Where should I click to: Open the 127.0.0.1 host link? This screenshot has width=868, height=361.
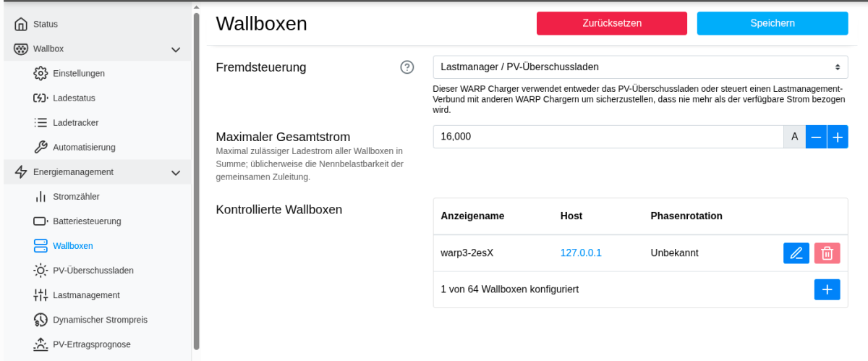point(581,253)
